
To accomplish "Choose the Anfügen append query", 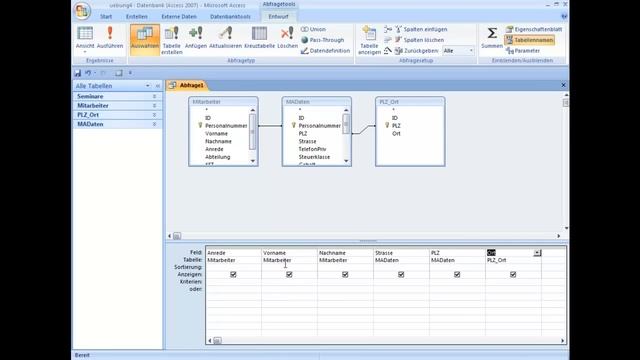I will coord(196,38).
